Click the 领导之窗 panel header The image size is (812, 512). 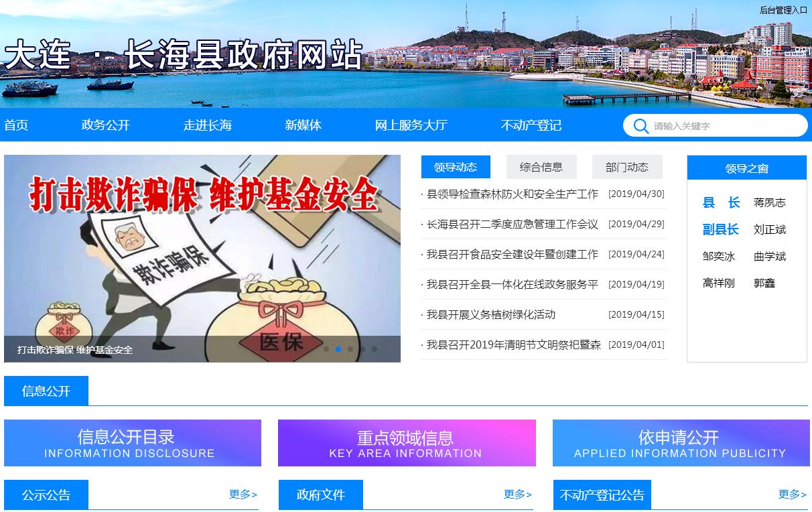747,168
